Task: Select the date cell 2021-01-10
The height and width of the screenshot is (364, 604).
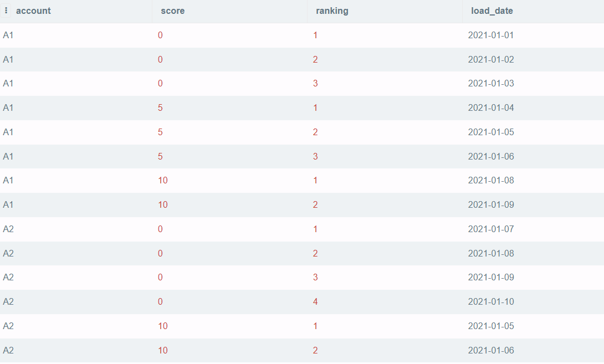Action: pos(491,301)
